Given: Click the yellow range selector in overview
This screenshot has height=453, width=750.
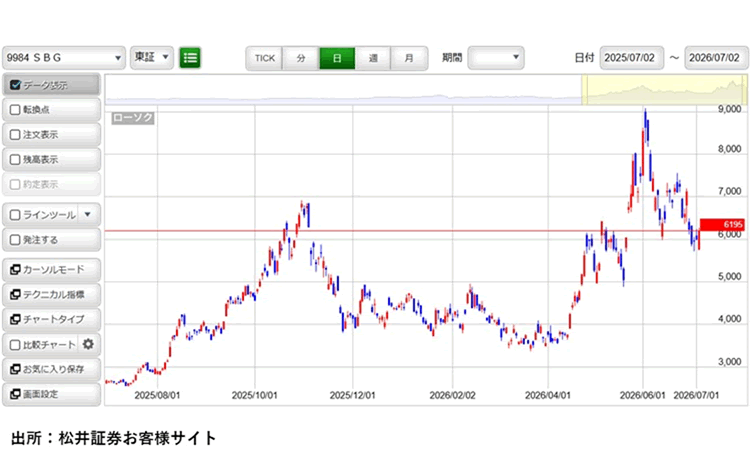Looking at the screenshot, I should point(664,90).
